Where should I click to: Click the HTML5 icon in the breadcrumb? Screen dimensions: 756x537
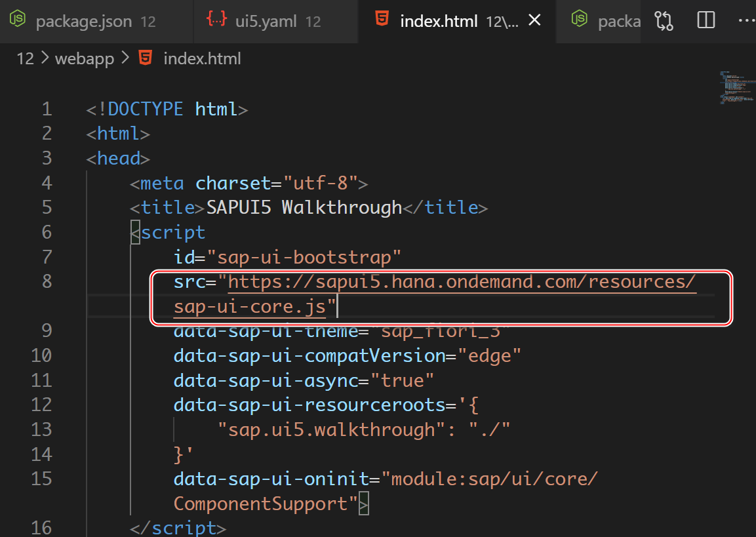pos(145,58)
